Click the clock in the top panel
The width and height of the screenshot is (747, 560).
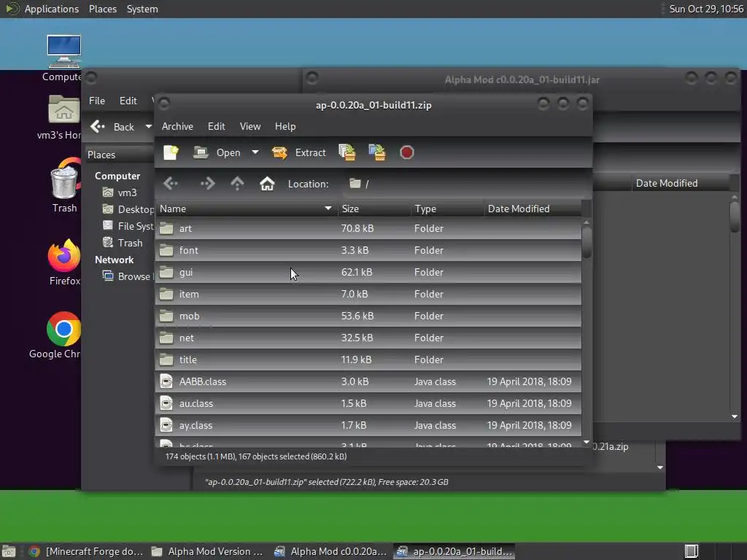(706, 9)
